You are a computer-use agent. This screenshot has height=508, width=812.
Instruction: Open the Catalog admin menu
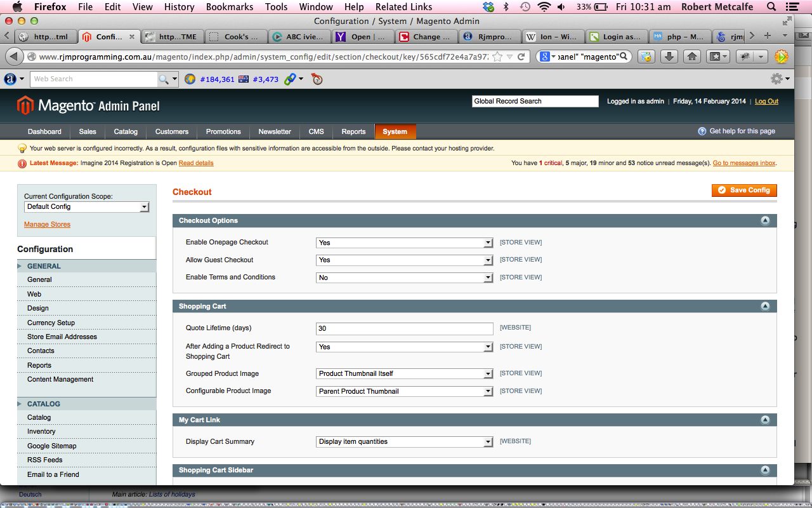click(126, 131)
